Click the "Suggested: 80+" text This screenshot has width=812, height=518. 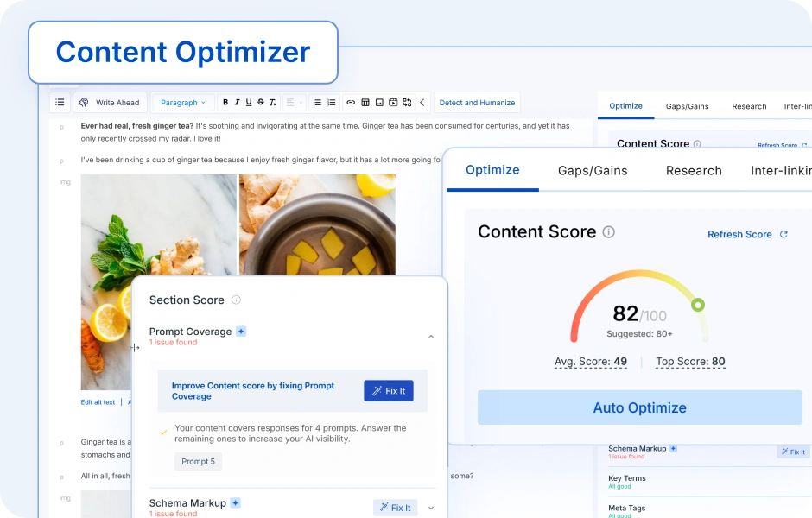pyautogui.click(x=639, y=334)
